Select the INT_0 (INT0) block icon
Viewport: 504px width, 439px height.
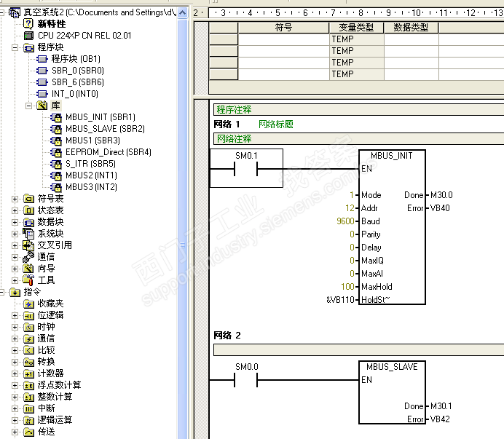(42, 94)
